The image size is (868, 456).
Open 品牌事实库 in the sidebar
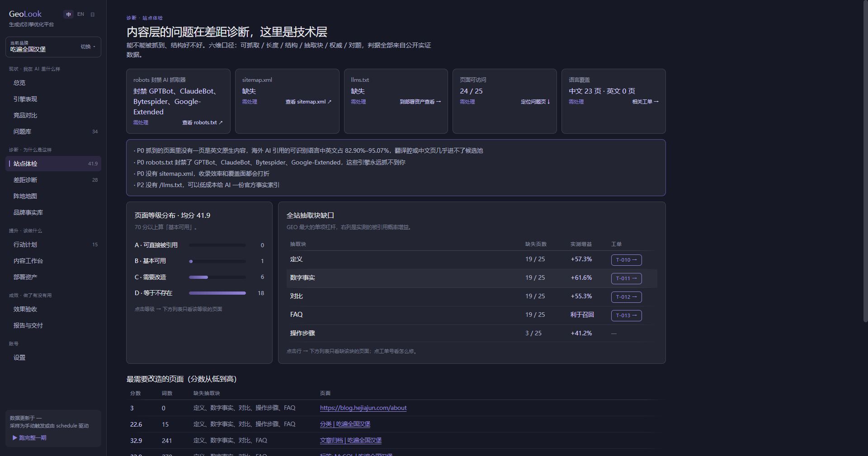[x=53, y=212]
